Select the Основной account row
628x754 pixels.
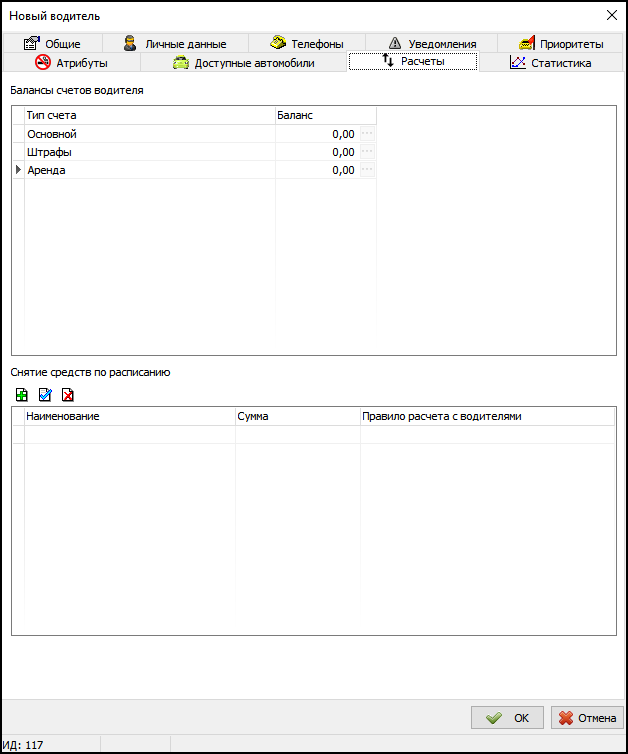tap(150, 134)
